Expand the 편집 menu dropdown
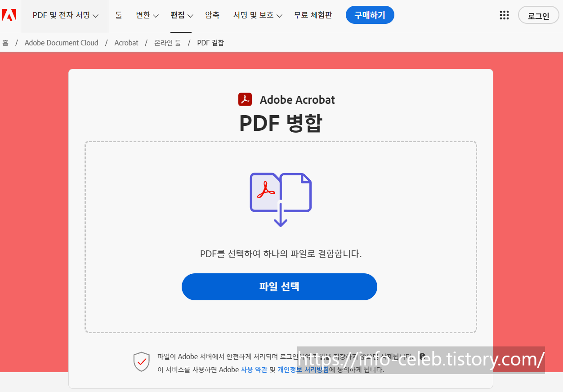The width and height of the screenshot is (563, 392). click(182, 15)
